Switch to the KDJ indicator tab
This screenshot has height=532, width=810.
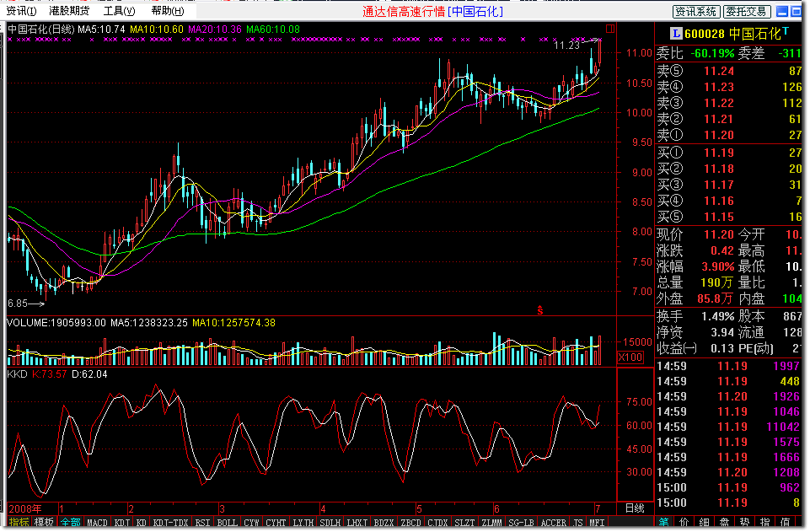[x=122, y=523]
